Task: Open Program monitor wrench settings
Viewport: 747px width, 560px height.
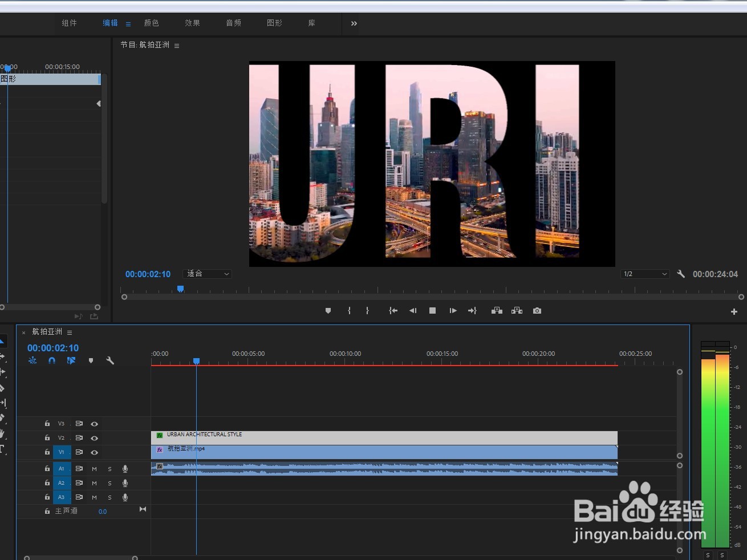Action: tap(681, 274)
